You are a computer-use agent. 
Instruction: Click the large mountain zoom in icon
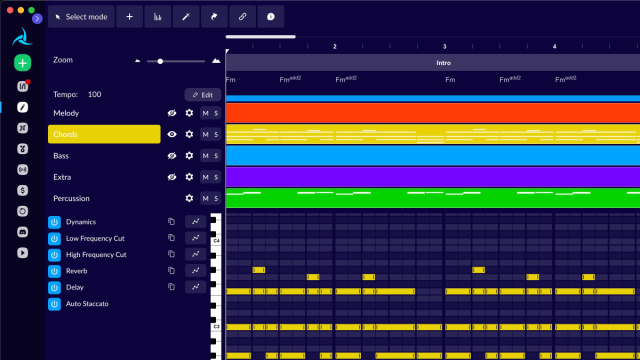[216, 61]
